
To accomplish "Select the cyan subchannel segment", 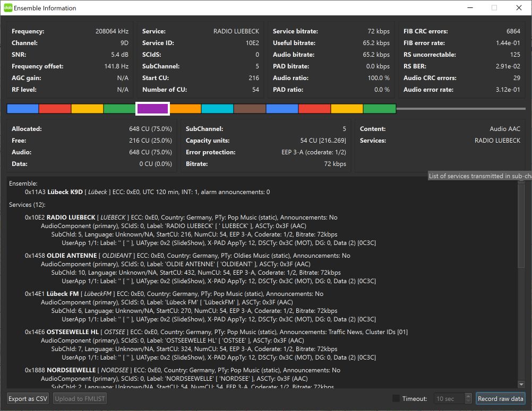I will click(x=217, y=109).
